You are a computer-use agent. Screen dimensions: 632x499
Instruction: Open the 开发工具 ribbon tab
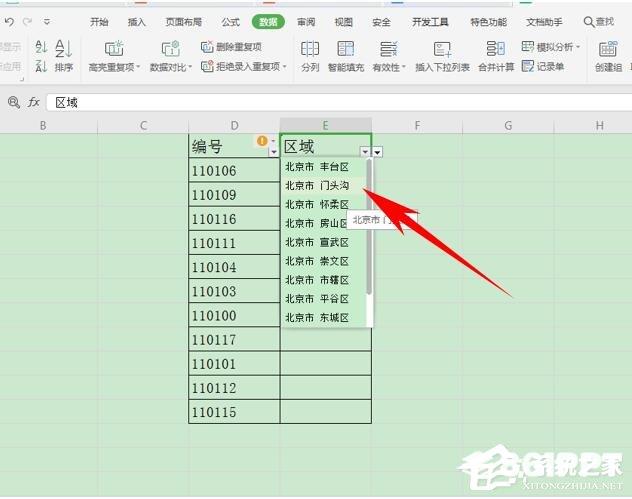(x=430, y=22)
